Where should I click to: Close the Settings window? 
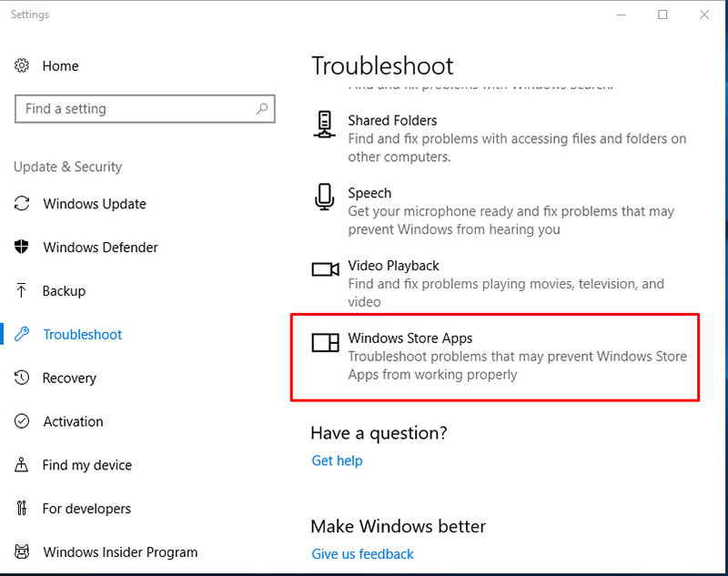pos(703,15)
